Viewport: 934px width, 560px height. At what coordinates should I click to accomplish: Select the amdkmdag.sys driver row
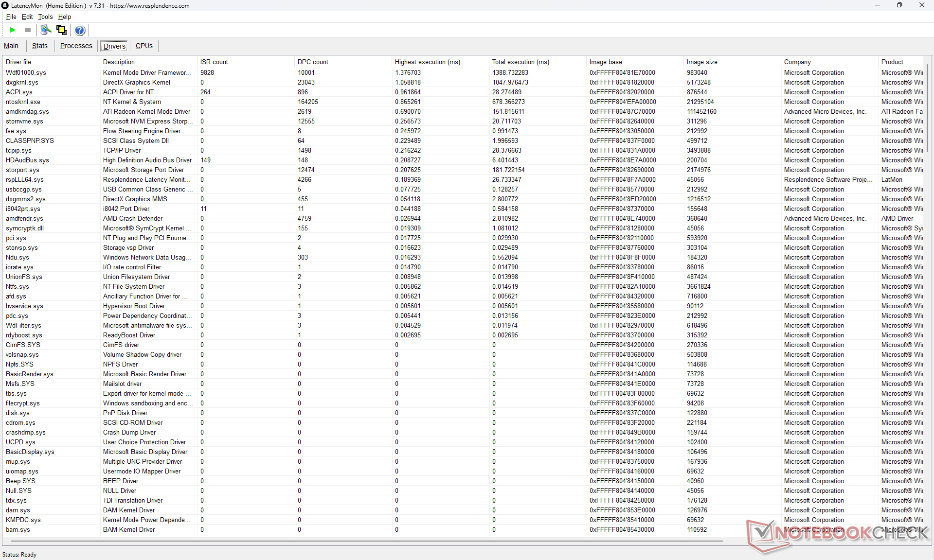[x=27, y=111]
